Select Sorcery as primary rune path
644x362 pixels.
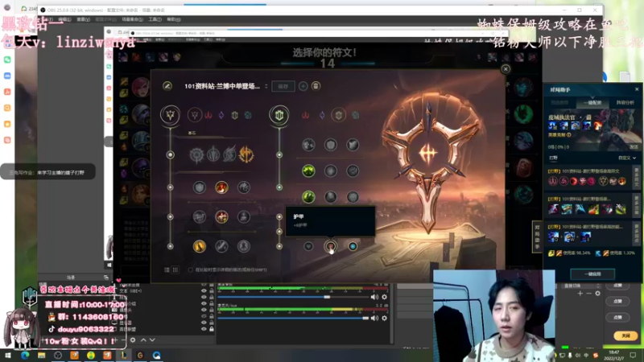click(x=221, y=115)
